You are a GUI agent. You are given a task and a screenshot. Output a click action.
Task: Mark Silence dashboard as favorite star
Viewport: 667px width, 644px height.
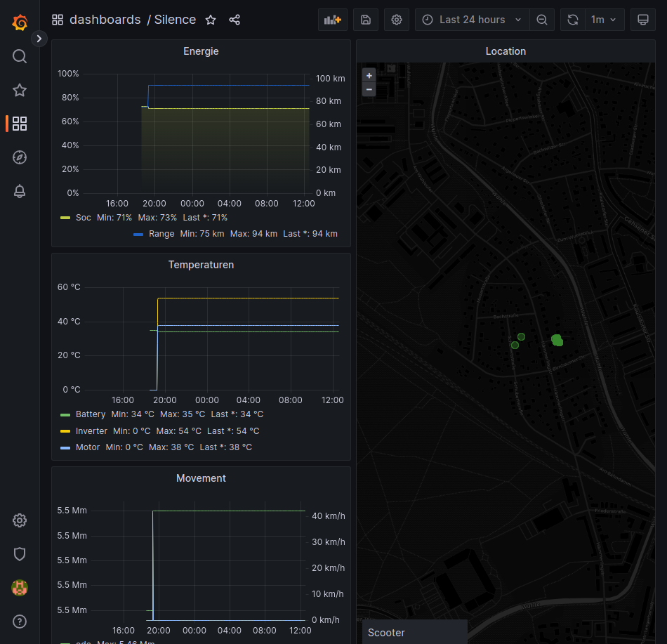[211, 20]
